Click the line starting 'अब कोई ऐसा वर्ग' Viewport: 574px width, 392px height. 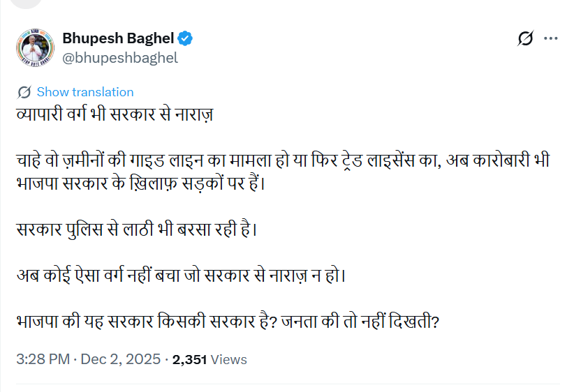click(x=181, y=274)
